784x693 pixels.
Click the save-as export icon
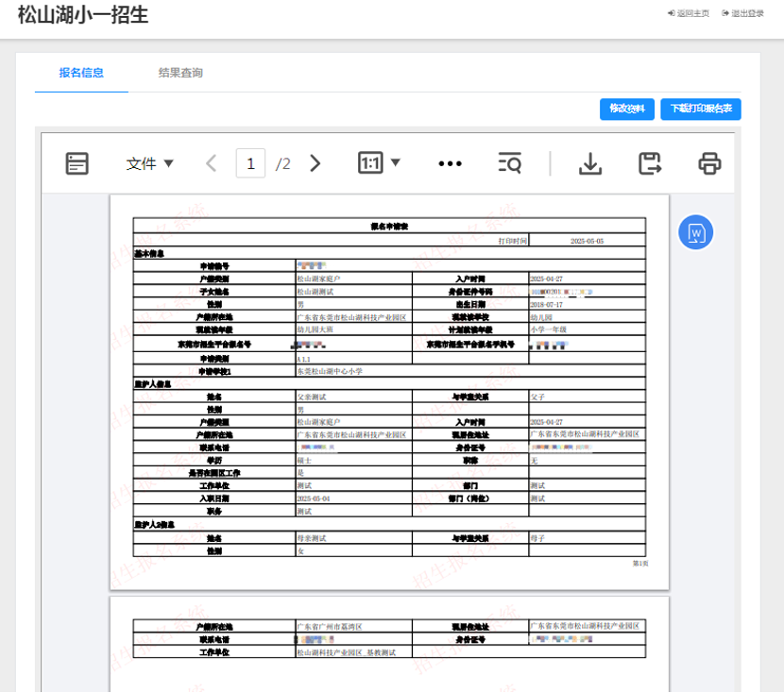[650, 163]
